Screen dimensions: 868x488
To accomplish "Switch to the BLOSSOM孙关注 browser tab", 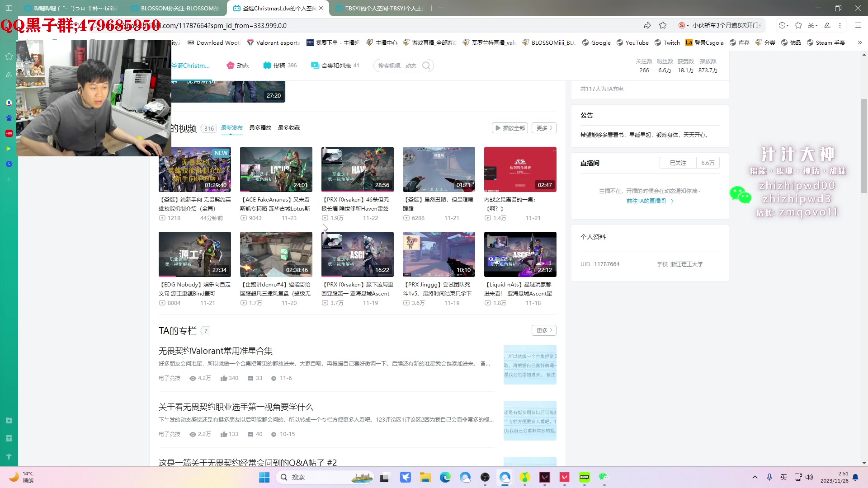I will click(x=175, y=8).
